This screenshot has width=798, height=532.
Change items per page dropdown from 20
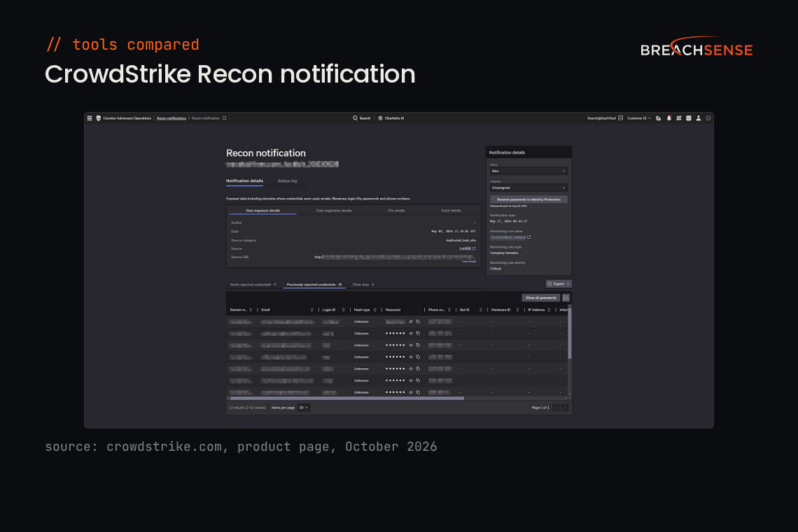(304, 408)
